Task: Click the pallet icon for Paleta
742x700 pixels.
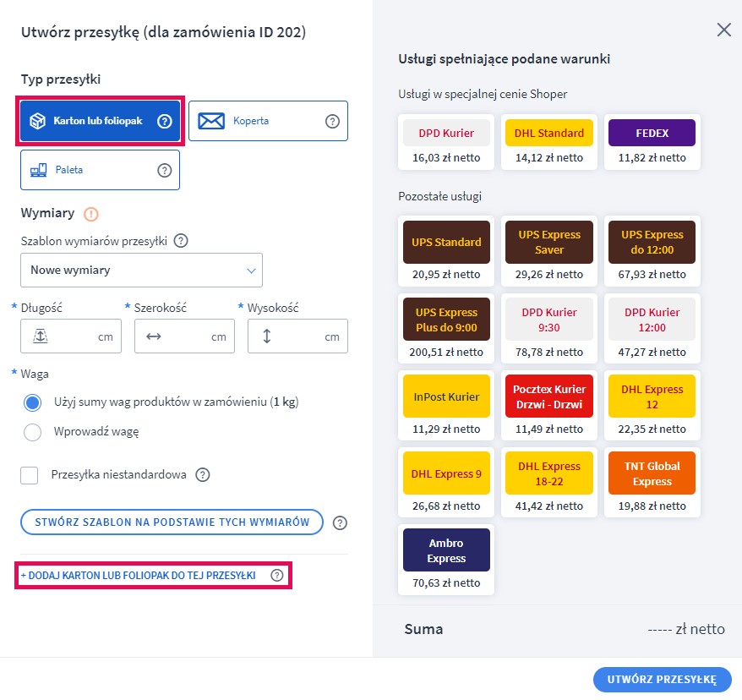Action: coord(38,170)
